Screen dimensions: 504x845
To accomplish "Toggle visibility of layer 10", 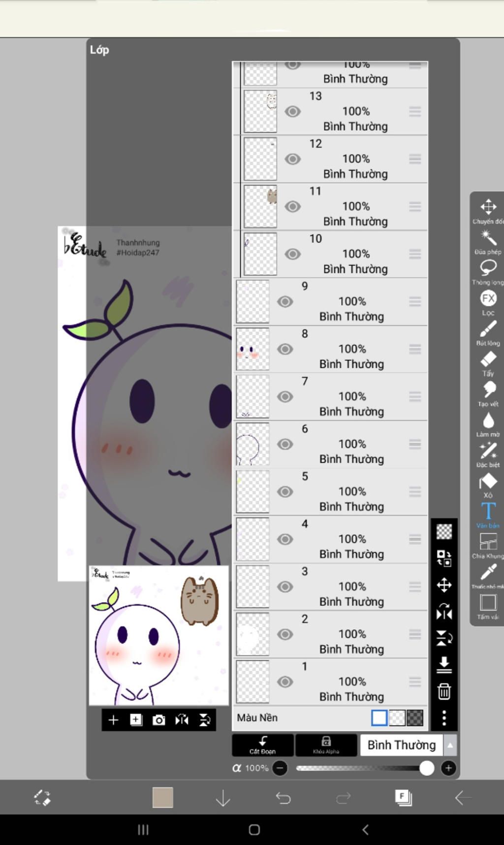I will tap(293, 254).
